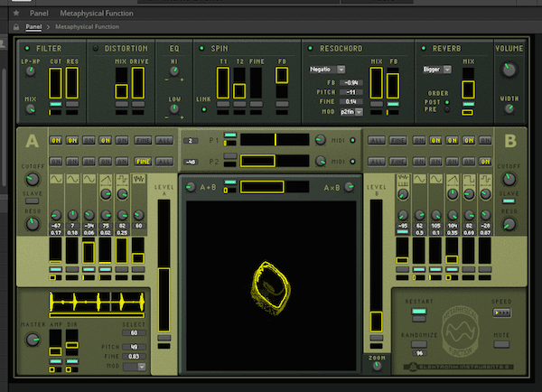Toggle the Reverb section power LED
This screenshot has height=392, width=542.
click(x=423, y=48)
